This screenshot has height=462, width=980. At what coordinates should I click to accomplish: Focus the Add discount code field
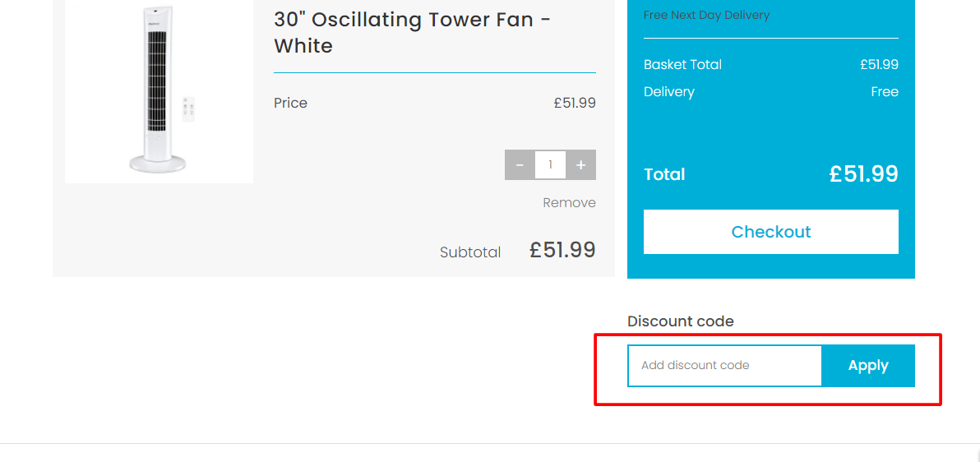point(724,366)
